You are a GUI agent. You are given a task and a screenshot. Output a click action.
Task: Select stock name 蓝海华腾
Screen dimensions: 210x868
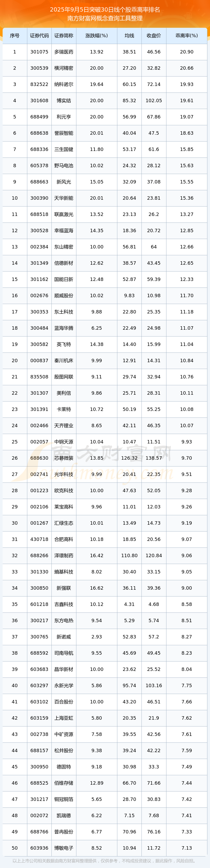tap(64, 328)
